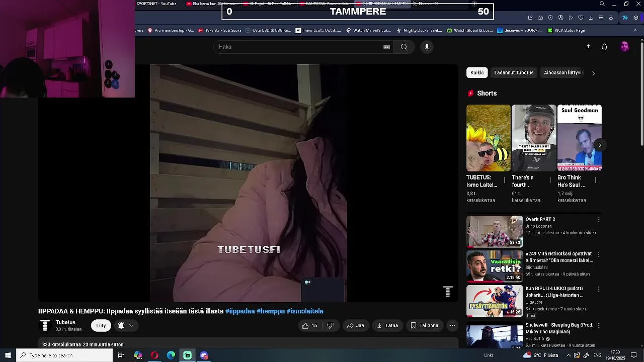Image resolution: width=644 pixels, height=362 pixels.
Task: Open the browser ad-blocker shield icon
Action: [550, 18]
